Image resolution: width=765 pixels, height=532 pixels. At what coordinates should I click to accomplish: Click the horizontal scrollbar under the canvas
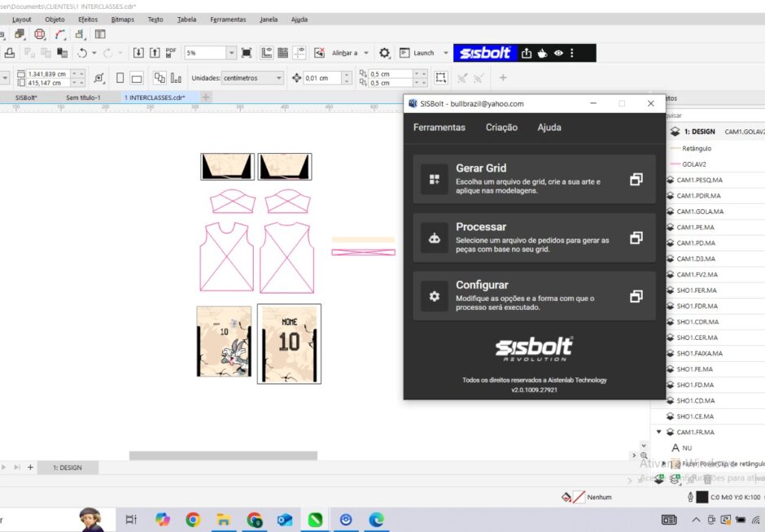(x=223, y=456)
